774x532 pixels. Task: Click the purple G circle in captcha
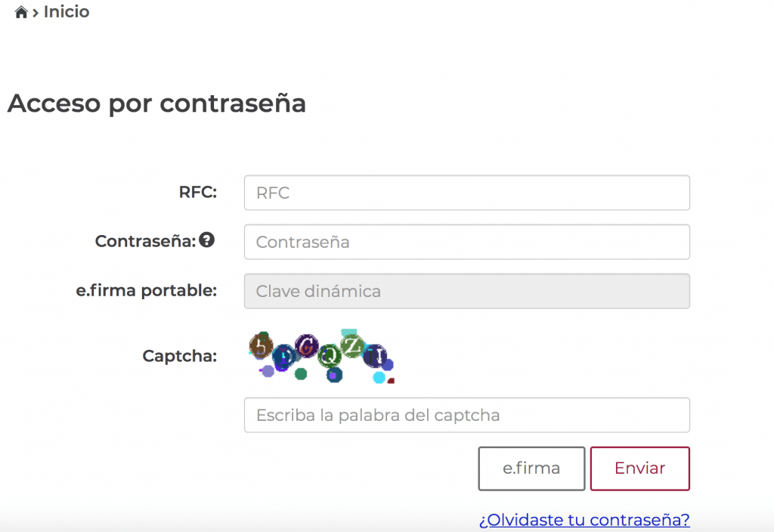coord(307,346)
